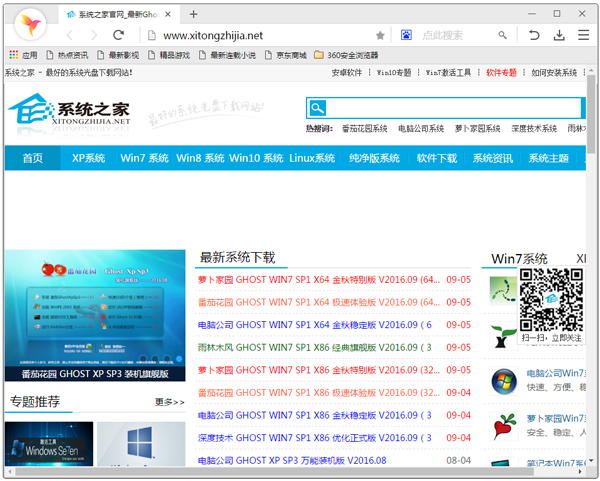Select the XP系统 navigation tab

(x=88, y=158)
